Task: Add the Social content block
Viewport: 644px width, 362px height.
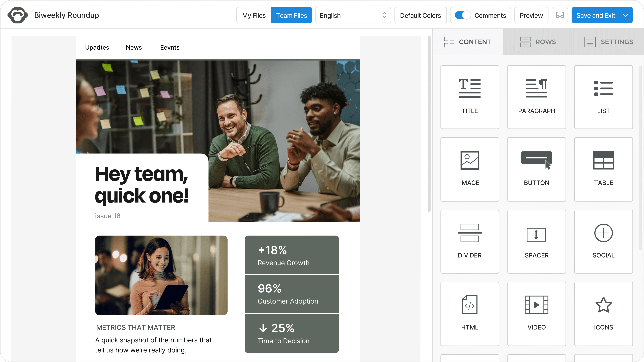Action: [603, 241]
